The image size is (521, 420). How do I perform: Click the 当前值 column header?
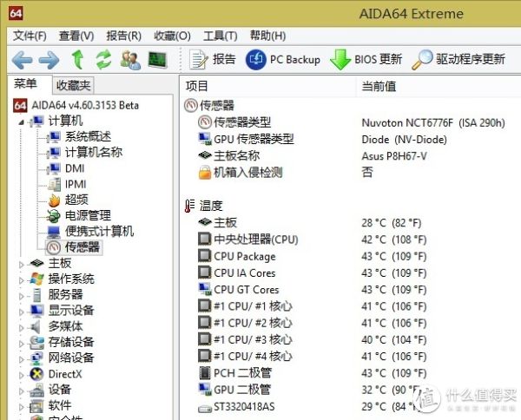click(439, 86)
